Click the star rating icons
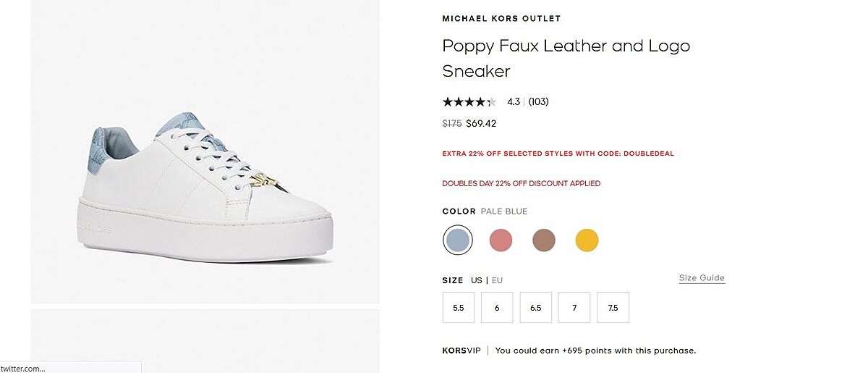868x373 pixels. coord(469,102)
